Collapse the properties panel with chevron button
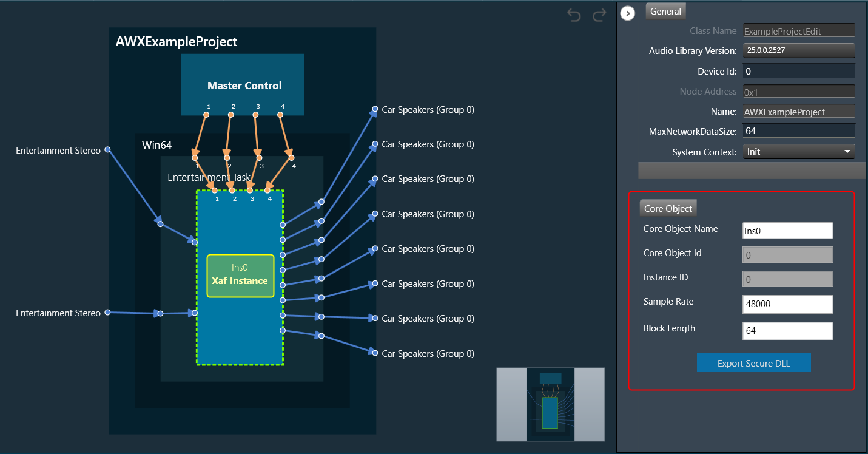Image resolution: width=868 pixels, height=454 pixels. [628, 13]
